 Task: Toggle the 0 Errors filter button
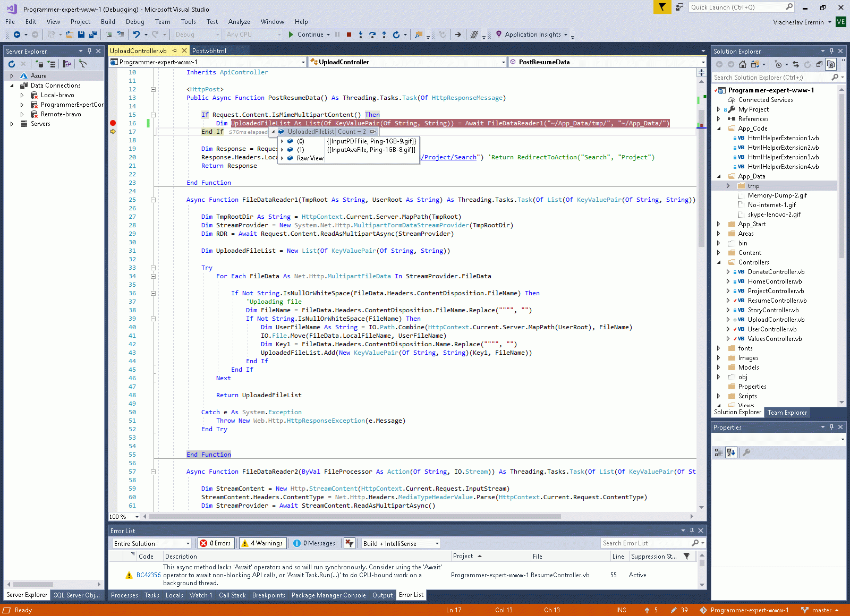point(216,543)
